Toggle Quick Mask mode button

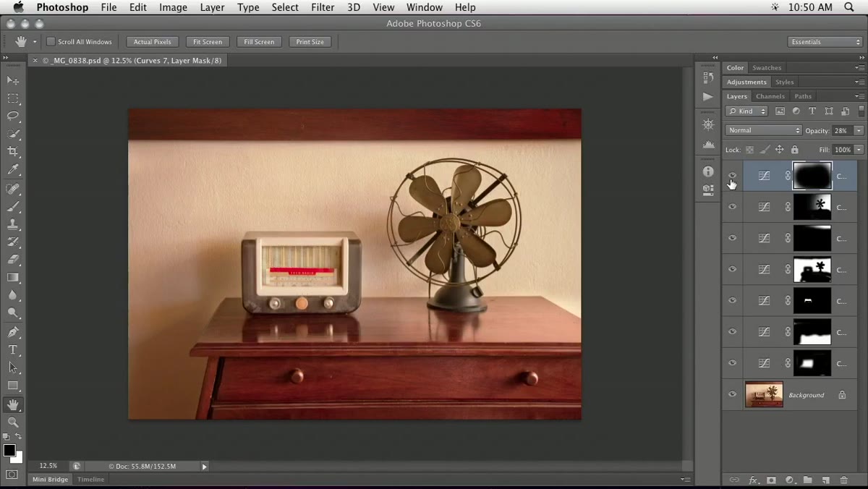click(x=12, y=475)
